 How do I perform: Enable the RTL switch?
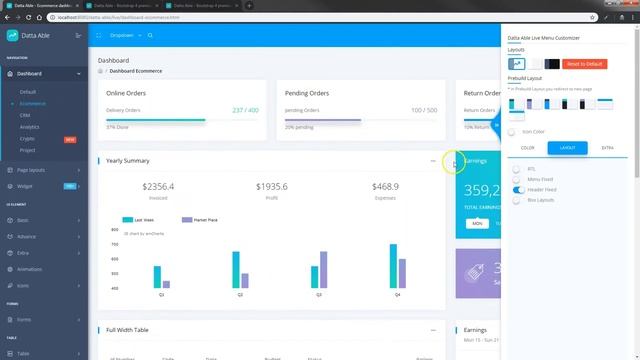[x=517, y=169]
